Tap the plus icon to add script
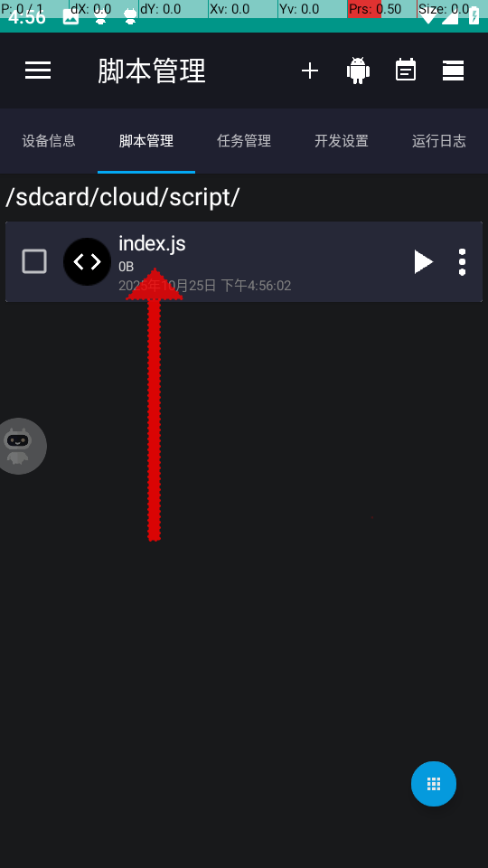 point(310,71)
